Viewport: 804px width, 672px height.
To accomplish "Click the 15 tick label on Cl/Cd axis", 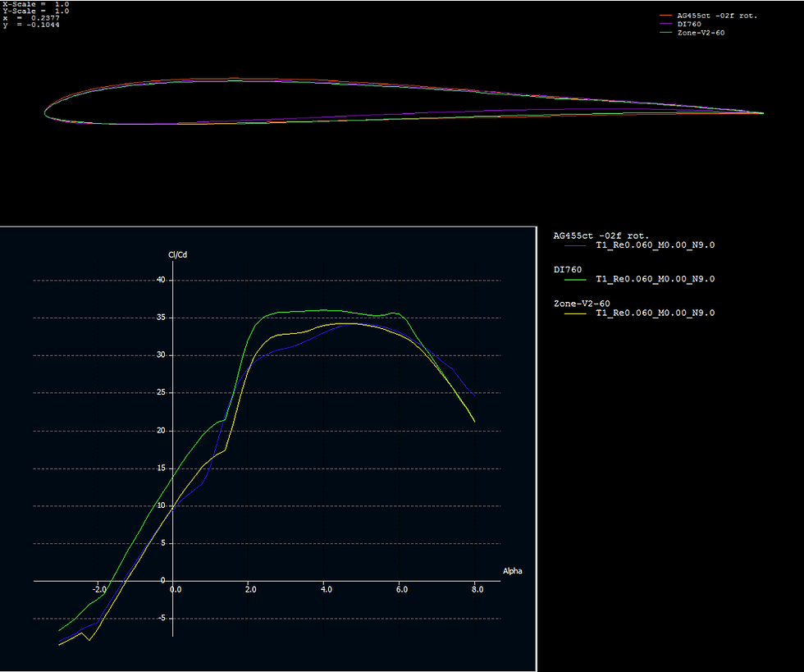I will point(162,468).
